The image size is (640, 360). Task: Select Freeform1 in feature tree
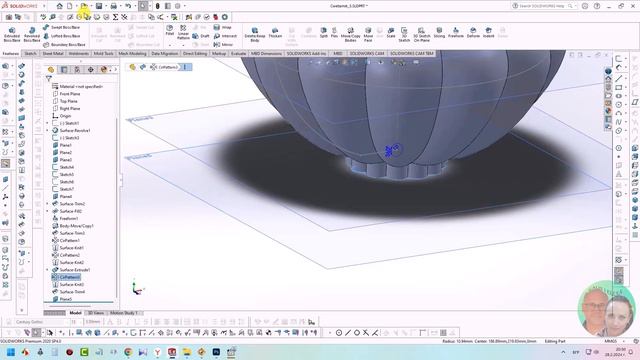65,218
